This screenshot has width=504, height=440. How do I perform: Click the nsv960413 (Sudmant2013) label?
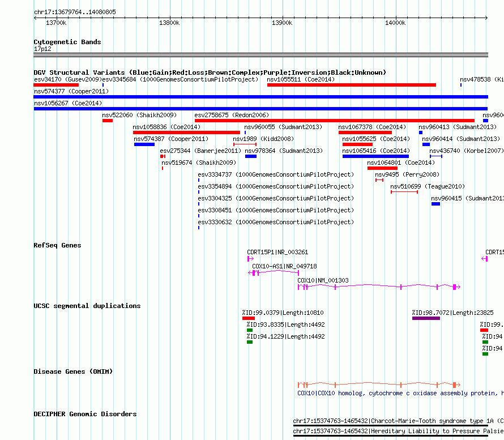pyautogui.click(x=458, y=127)
